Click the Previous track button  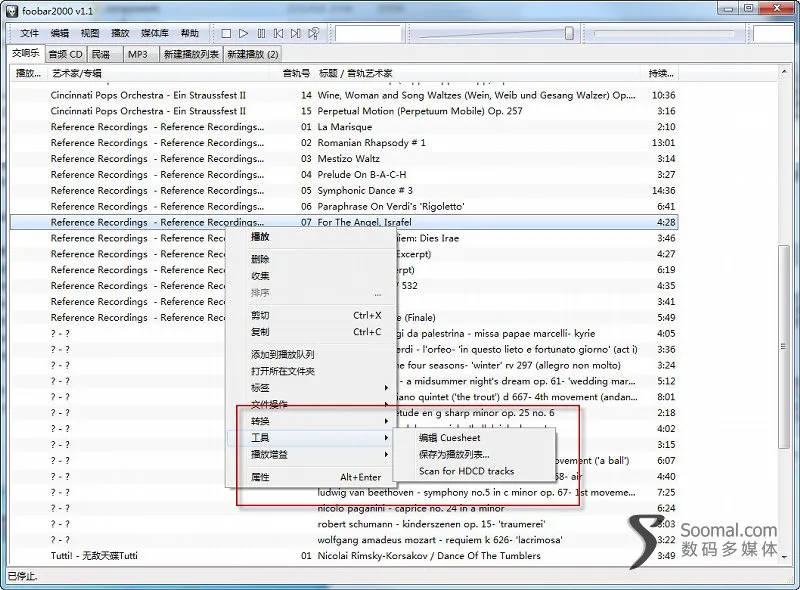(x=278, y=34)
